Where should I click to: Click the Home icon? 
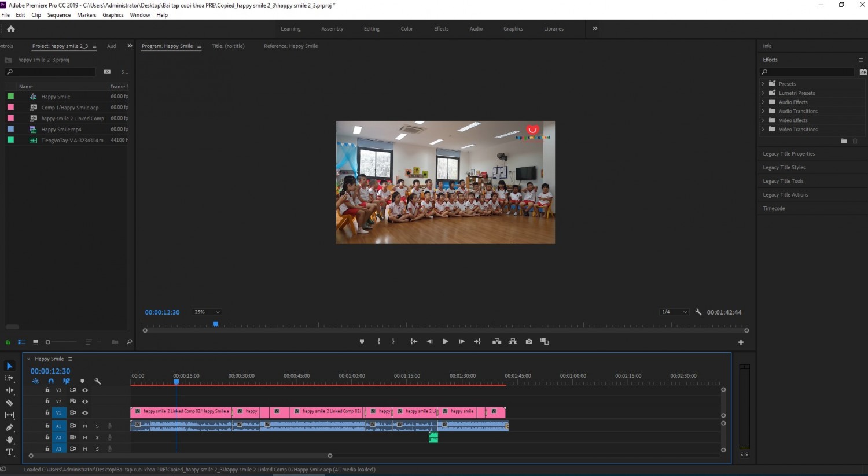[x=10, y=29]
